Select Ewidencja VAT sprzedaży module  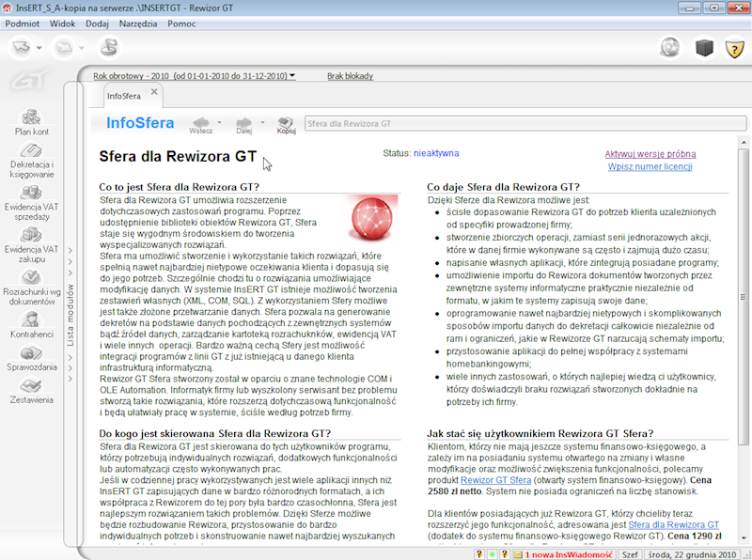click(x=32, y=203)
